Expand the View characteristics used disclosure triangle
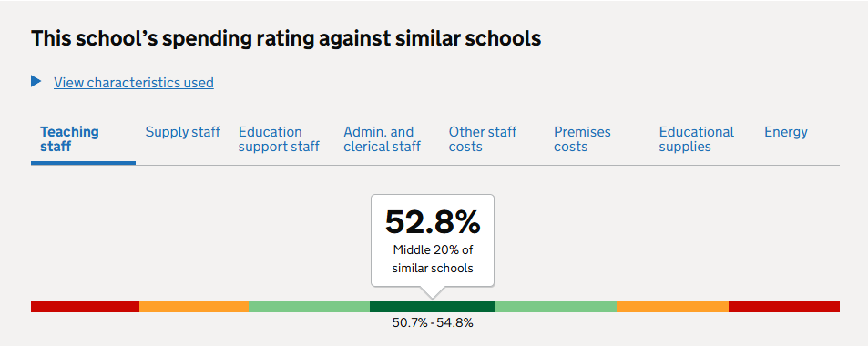 (x=36, y=82)
